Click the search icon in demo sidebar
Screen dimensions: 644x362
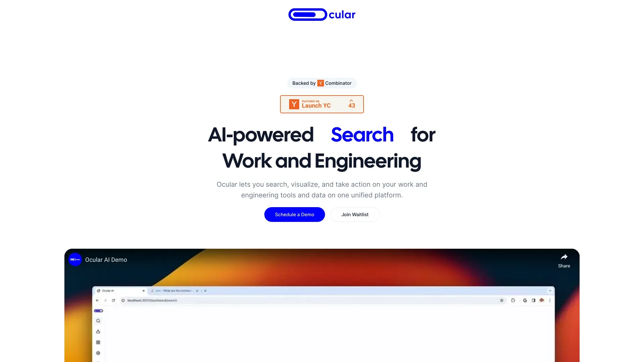click(98, 320)
